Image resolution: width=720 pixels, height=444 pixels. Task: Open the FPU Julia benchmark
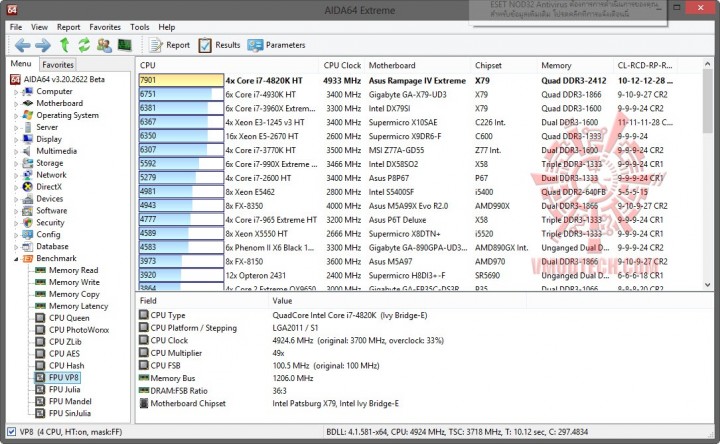click(x=58, y=389)
